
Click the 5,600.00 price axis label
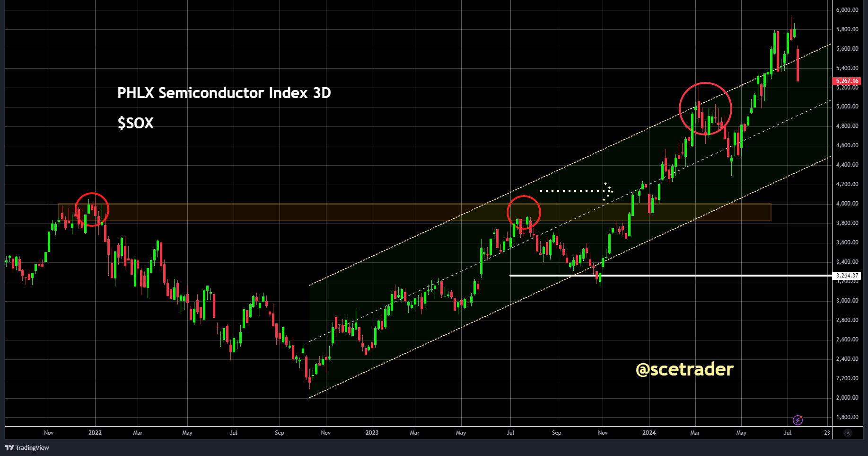[847, 49]
